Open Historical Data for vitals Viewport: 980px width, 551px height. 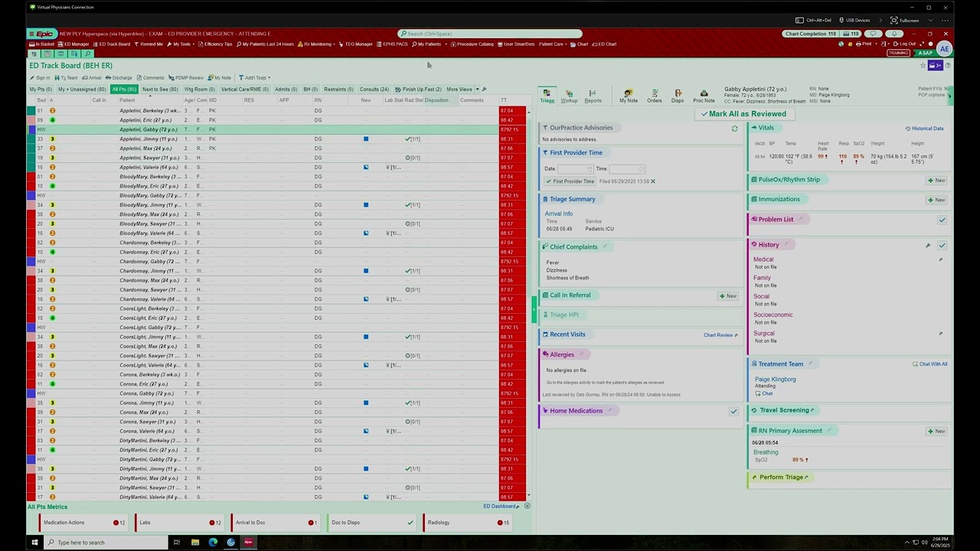click(924, 129)
